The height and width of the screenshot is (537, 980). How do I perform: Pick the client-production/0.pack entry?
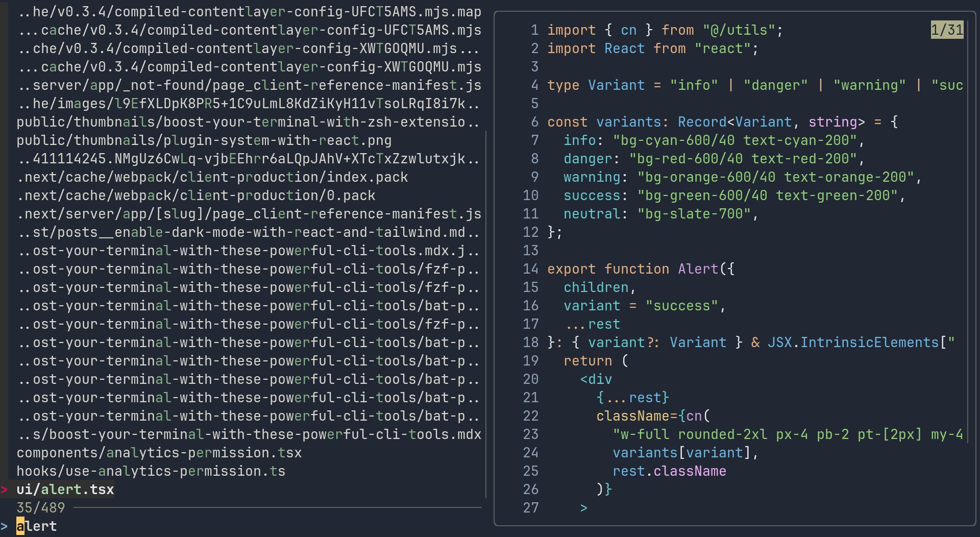[195, 196]
